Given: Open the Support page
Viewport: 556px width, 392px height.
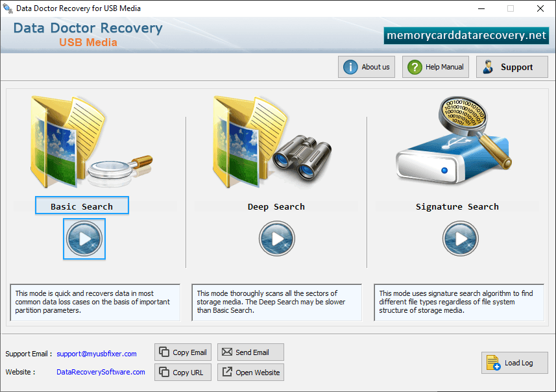Looking at the screenshot, I should click(512, 67).
